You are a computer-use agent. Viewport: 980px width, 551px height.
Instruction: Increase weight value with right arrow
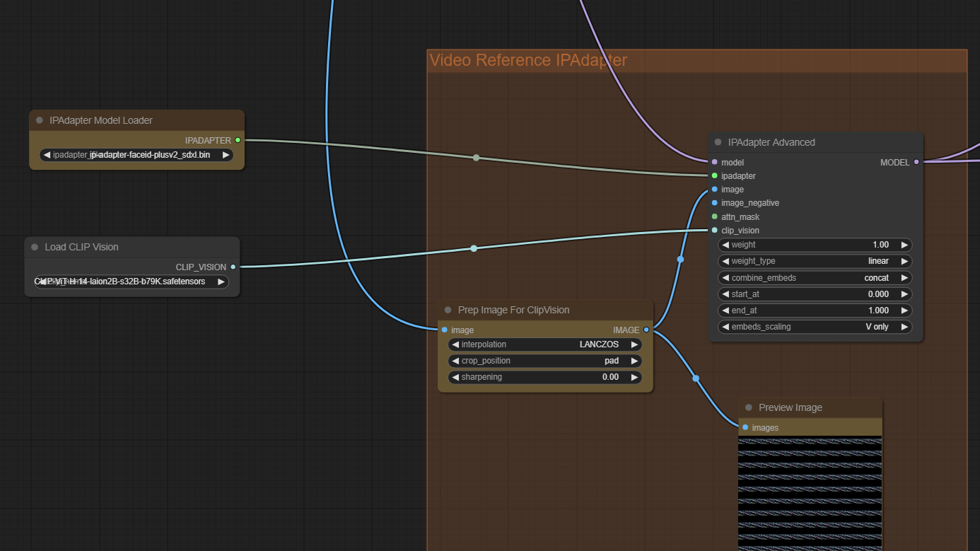904,245
